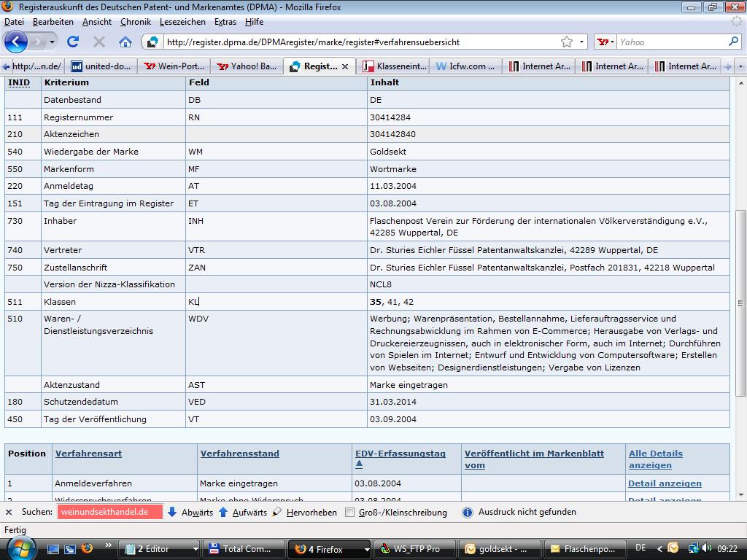
Task: Click the network icon in system tray
Action: 694,548
